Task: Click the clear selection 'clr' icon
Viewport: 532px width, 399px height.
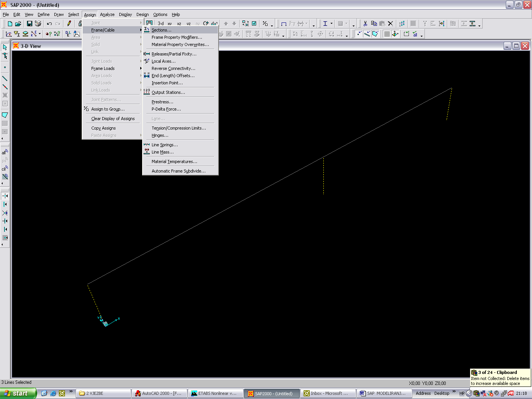Action: click(x=5, y=168)
